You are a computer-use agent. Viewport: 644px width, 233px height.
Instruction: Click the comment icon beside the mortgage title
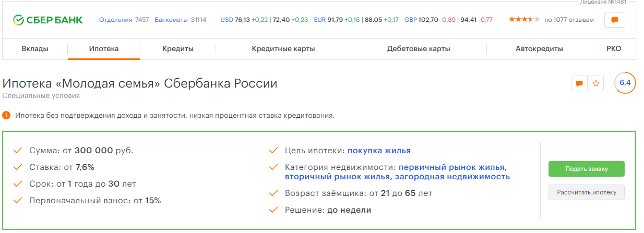[x=579, y=83]
